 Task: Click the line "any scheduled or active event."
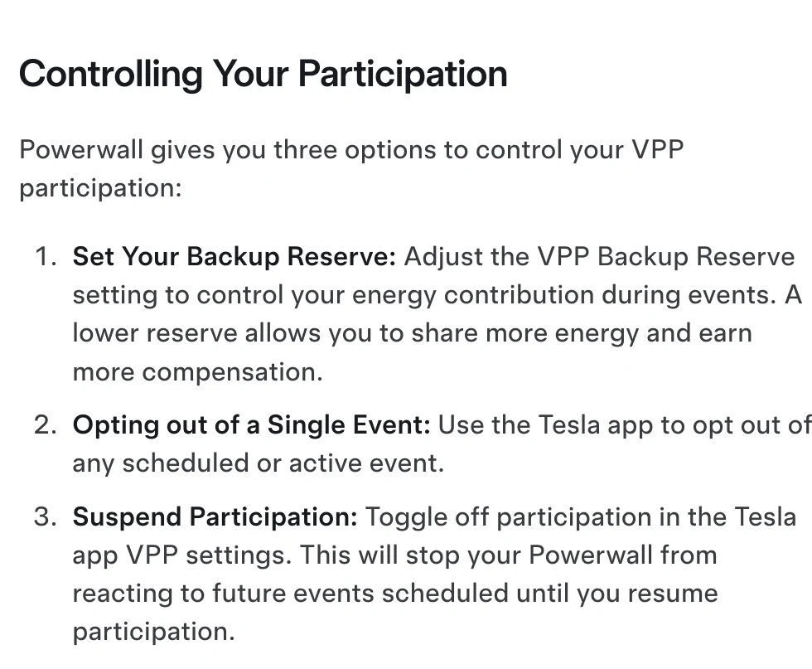coord(259,463)
